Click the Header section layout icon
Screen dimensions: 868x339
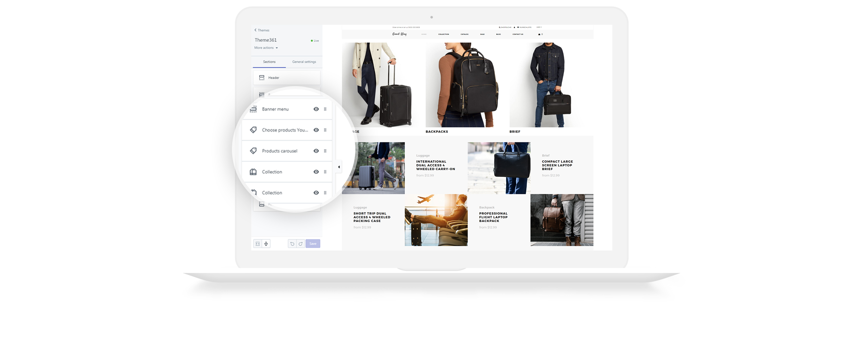point(262,78)
